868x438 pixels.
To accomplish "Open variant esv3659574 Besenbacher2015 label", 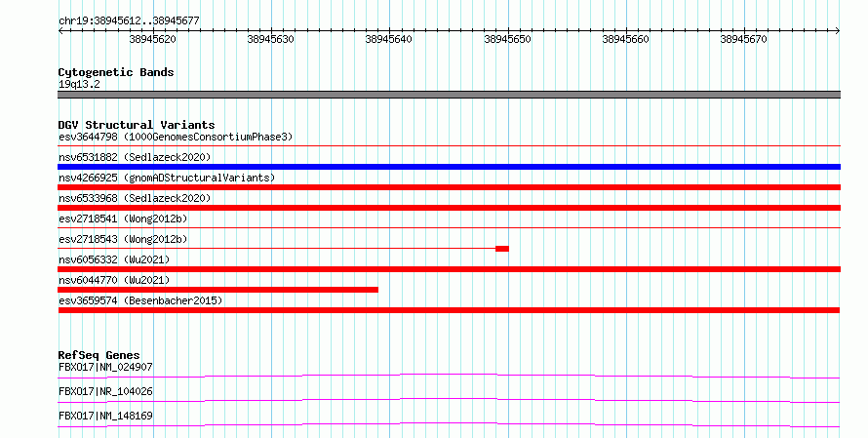I will point(140,300).
